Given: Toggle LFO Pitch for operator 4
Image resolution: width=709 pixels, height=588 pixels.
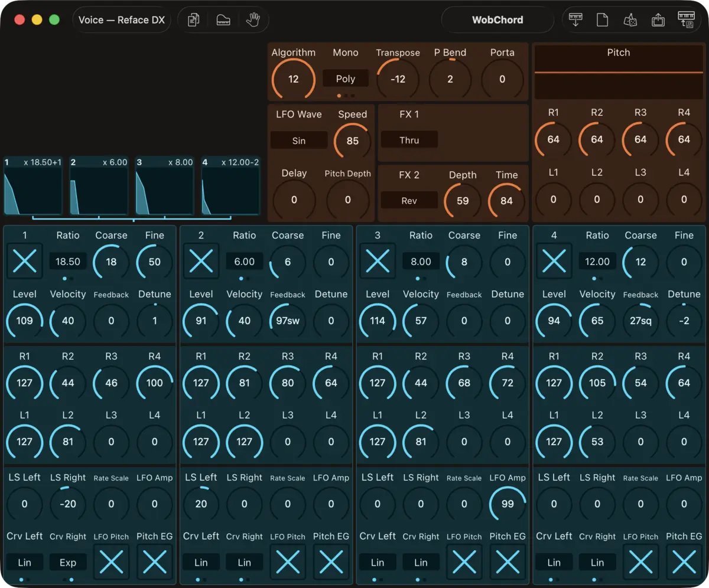Looking at the screenshot, I should coord(641,562).
